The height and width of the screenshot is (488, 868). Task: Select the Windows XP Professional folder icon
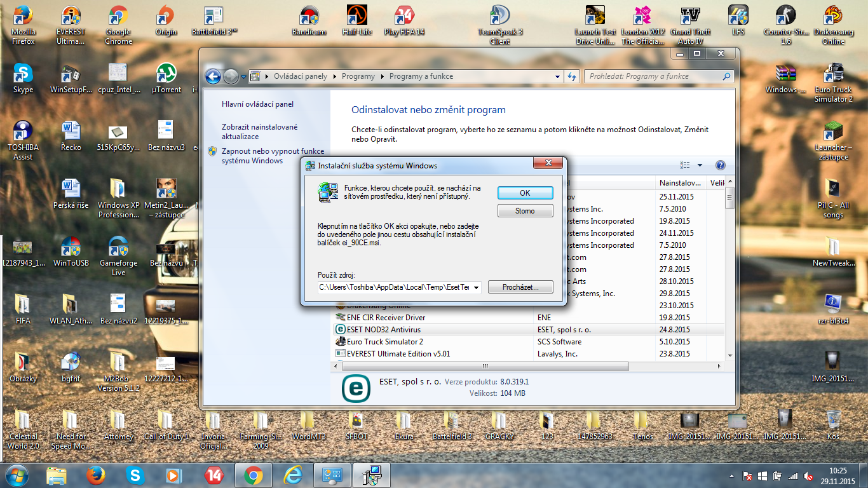pos(118,198)
